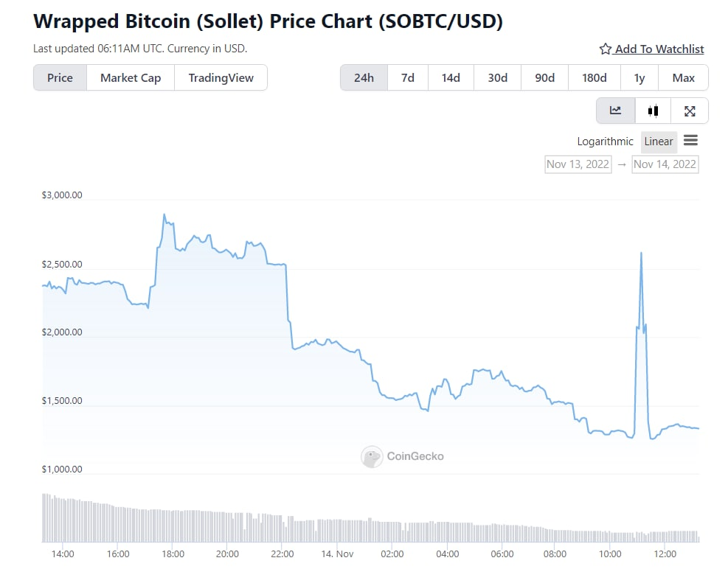Image resolution: width=728 pixels, height=569 pixels.
Task: Toggle Linear scale
Action: pyautogui.click(x=658, y=142)
